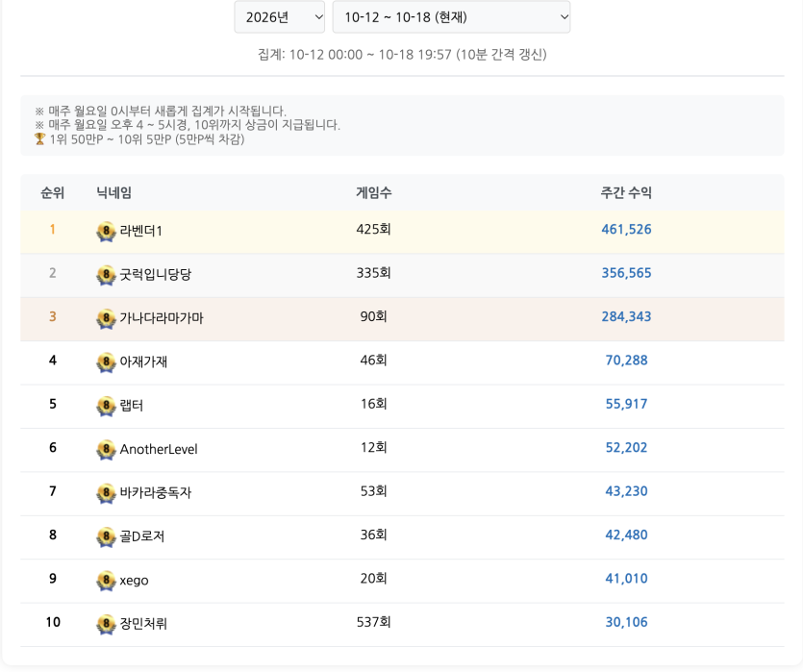The image size is (803, 672).
Task: Click level 8 badge next to 굿럭입니당당
Action: tap(106, 275)
